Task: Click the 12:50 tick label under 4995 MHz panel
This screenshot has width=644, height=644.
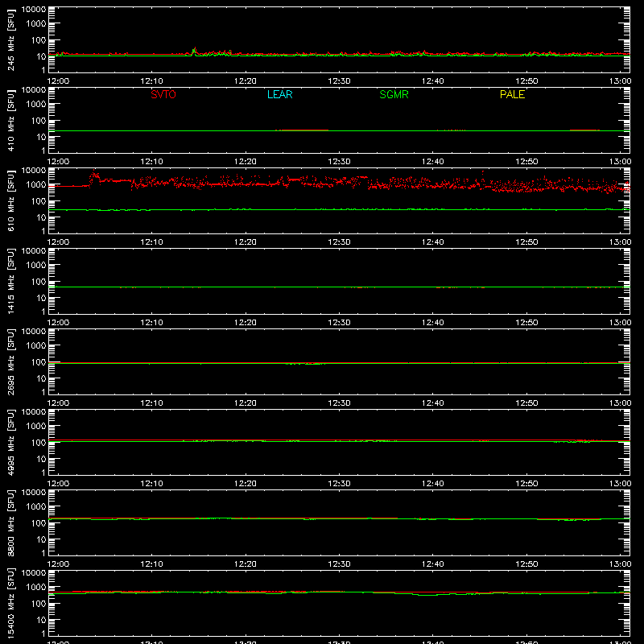Action: pos(526,484)
